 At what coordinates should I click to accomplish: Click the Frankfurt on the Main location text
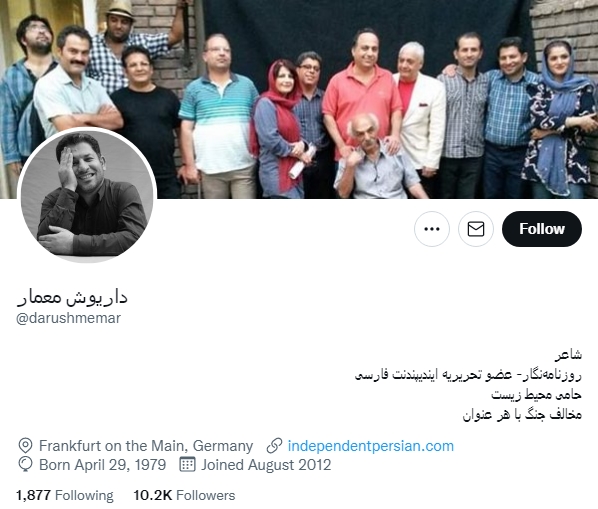146,446
